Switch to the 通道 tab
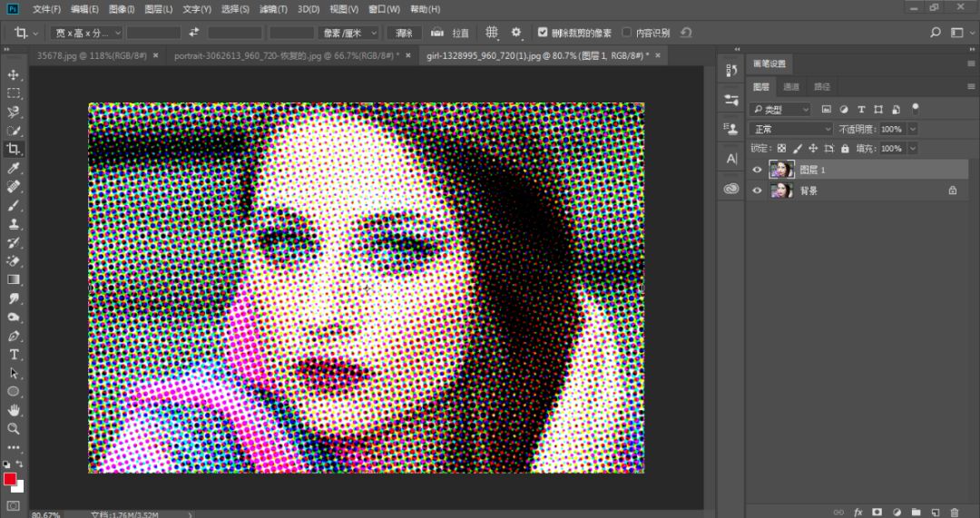The image size is (980, 518). pos(791,87)
